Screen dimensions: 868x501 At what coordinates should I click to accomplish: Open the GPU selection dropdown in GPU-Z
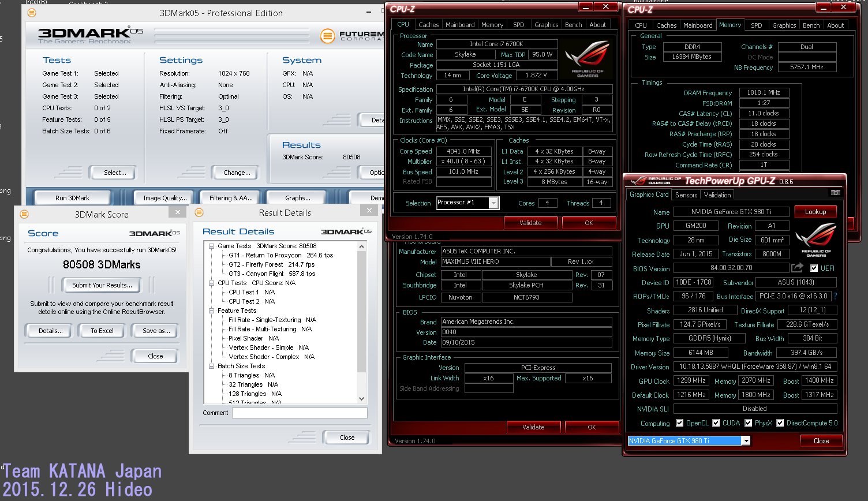[746, 441]
